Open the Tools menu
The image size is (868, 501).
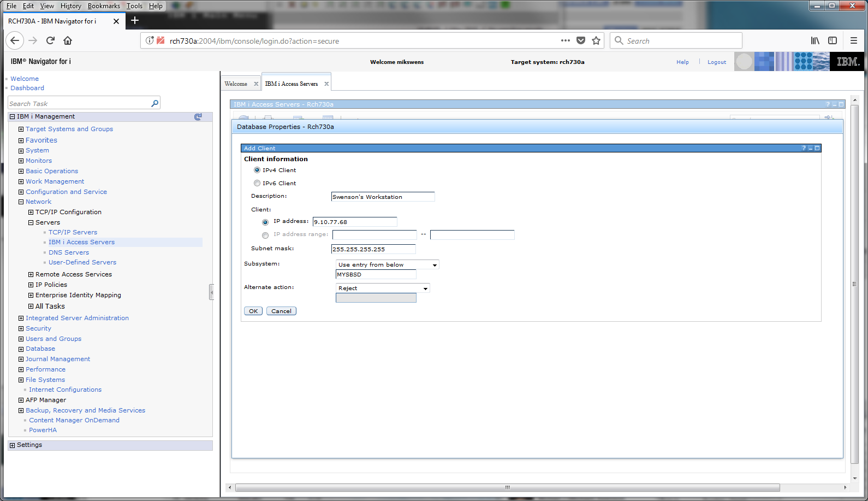(134, 6)
